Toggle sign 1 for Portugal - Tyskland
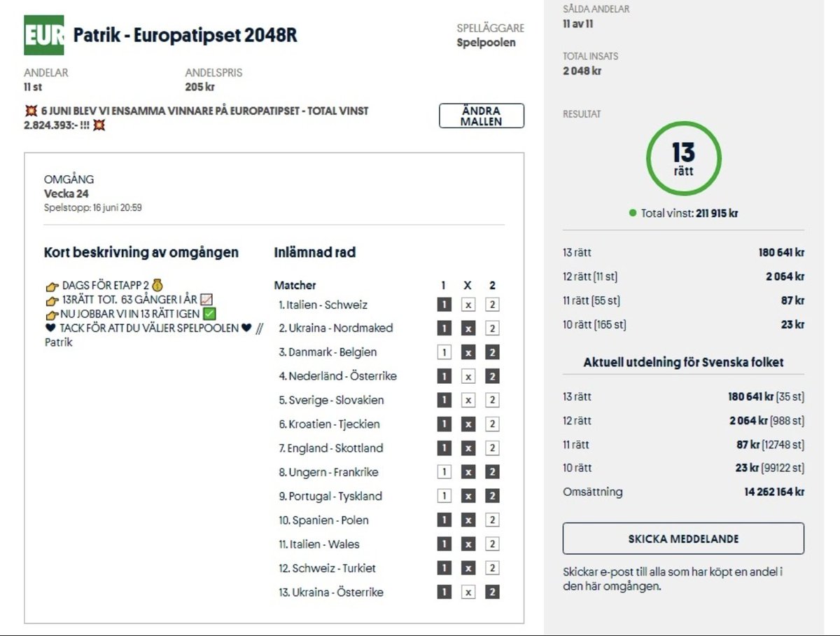 (444, 496)
